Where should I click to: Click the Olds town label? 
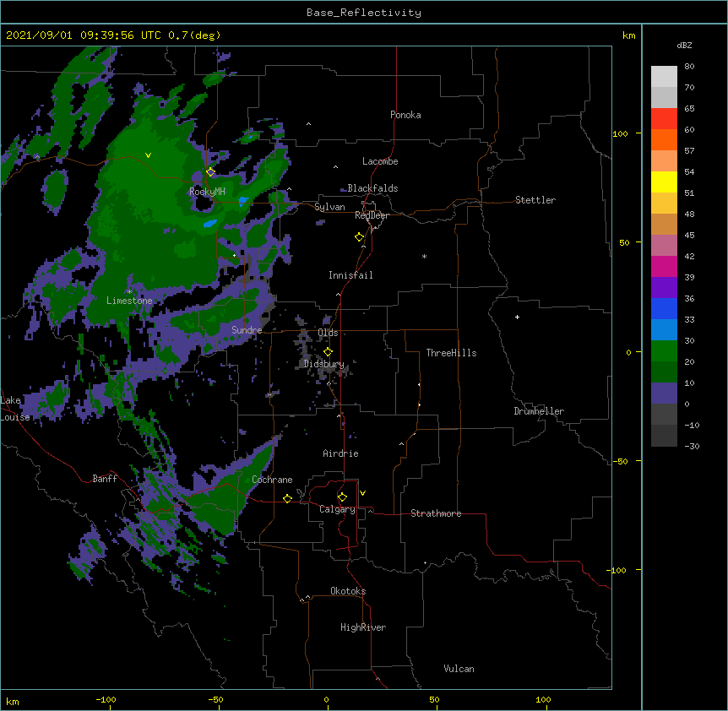328,333
